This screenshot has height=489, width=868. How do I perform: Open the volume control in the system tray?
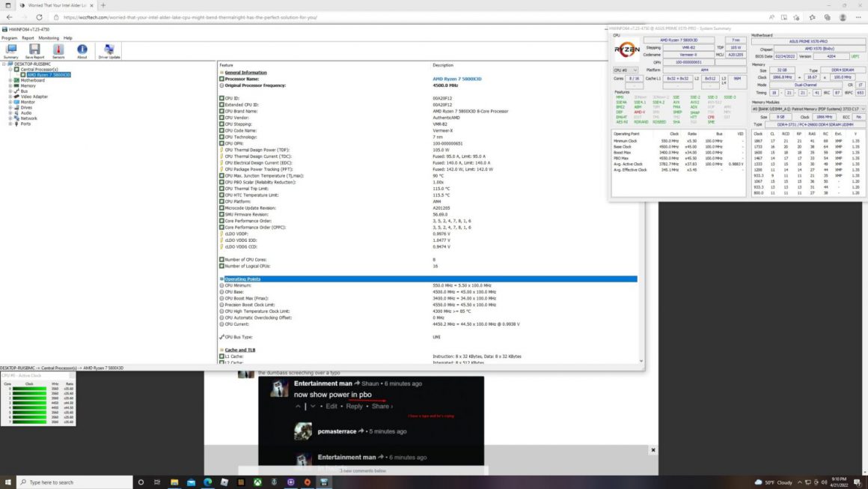tap(825, 482)
